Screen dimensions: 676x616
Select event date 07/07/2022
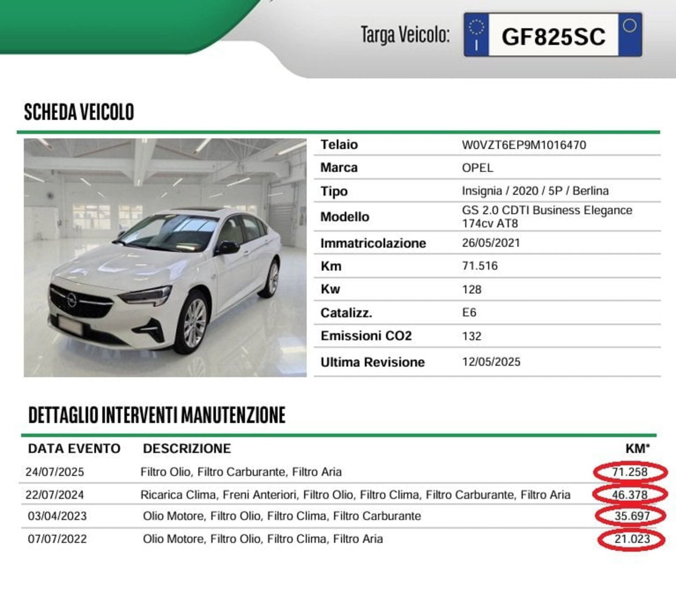click(57, 539)
